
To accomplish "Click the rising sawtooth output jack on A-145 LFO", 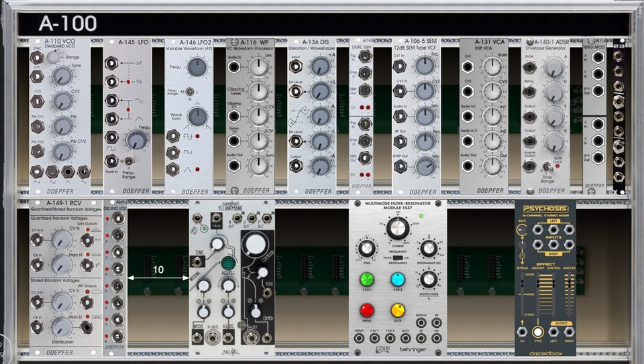I will 111,63.
